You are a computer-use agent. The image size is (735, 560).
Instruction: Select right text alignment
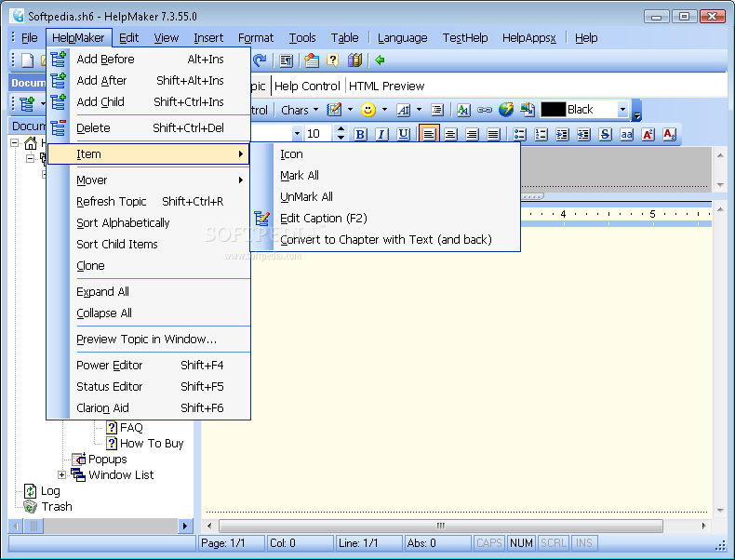[472, 135]
